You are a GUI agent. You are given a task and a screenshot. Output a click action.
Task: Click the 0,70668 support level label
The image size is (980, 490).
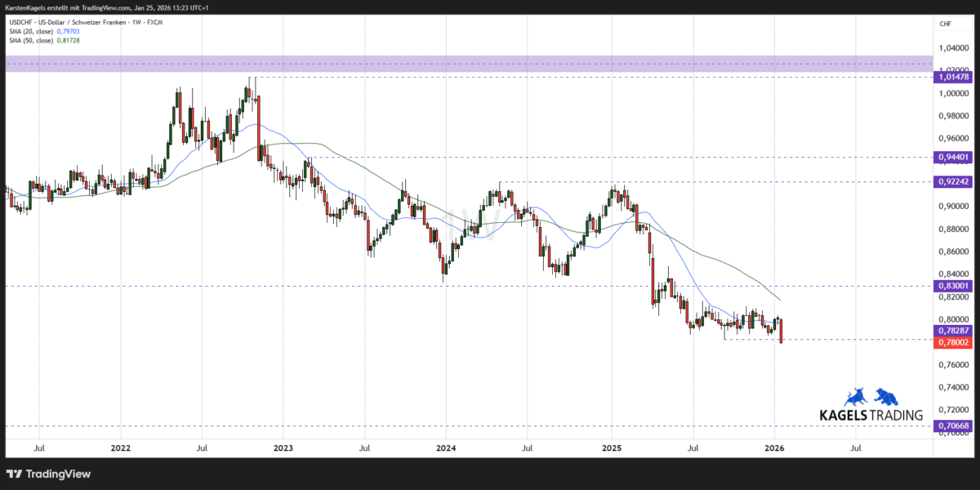[x=952, y=424]
